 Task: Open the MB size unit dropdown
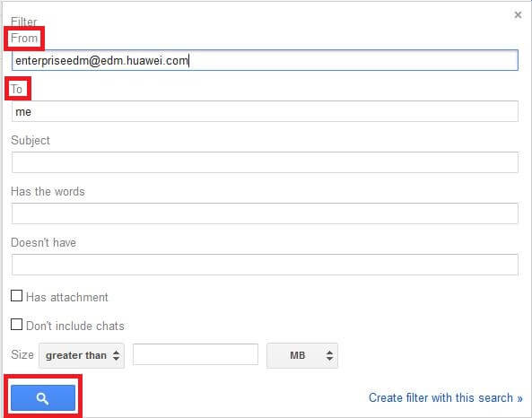[302, 355]
